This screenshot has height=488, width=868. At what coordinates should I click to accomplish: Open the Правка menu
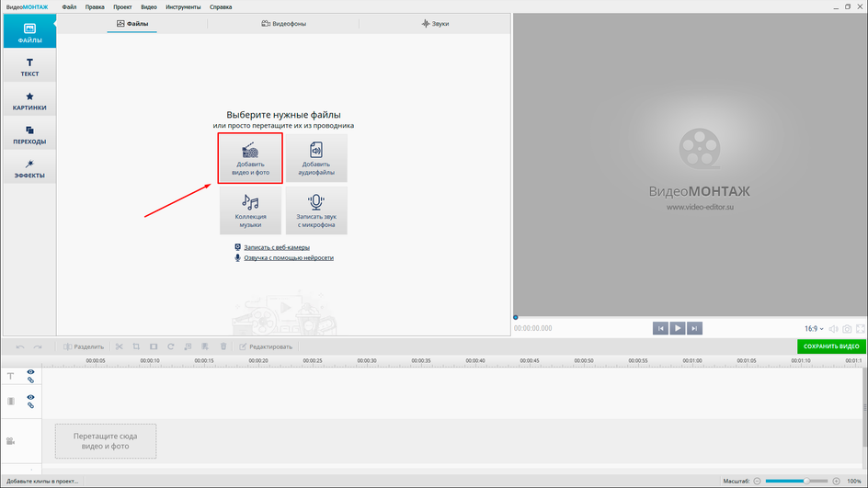(95, 7)
